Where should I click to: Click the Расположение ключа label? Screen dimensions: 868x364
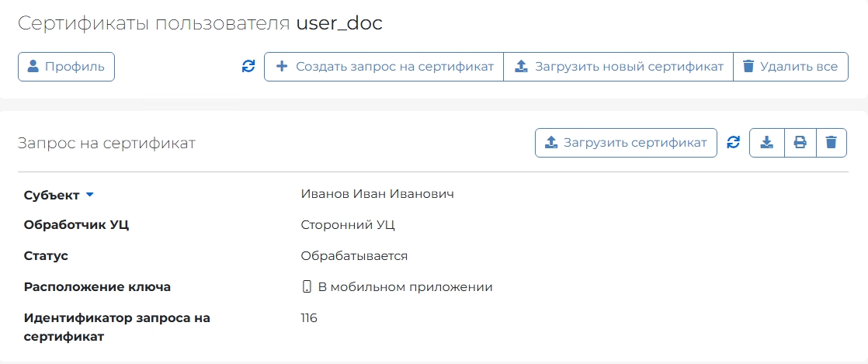point(97,287)
